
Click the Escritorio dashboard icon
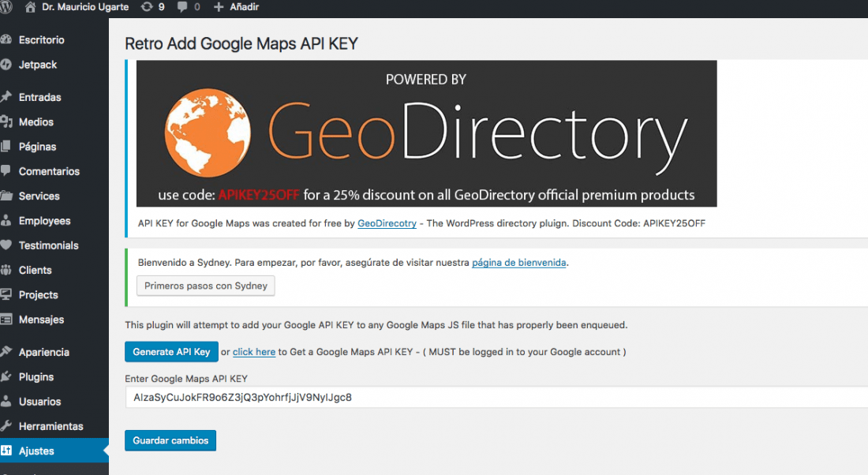[6, 39]
